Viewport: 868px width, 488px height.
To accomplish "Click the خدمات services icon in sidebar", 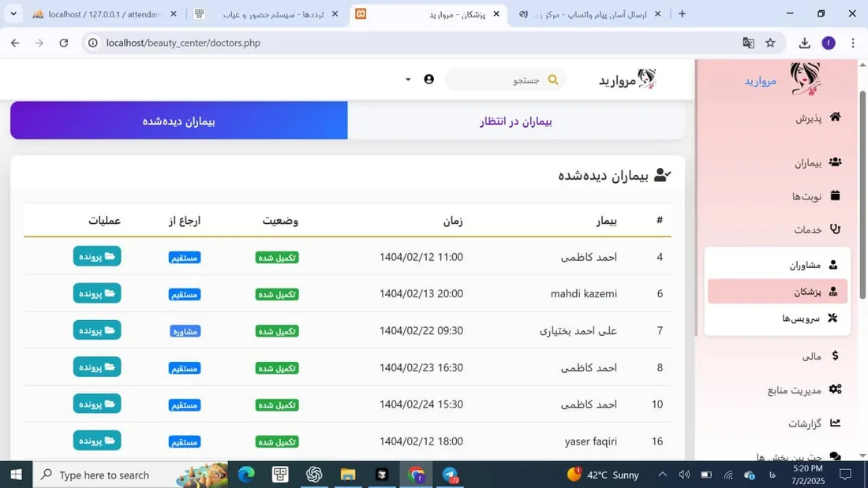I will click(835, 229).
